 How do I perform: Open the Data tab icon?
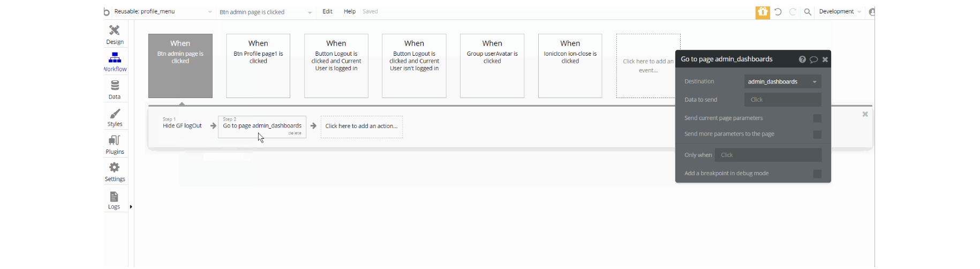point(115,89)
